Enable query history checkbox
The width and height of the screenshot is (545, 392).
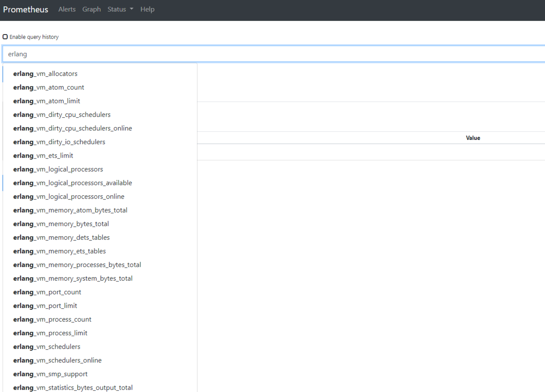(5, 37)
